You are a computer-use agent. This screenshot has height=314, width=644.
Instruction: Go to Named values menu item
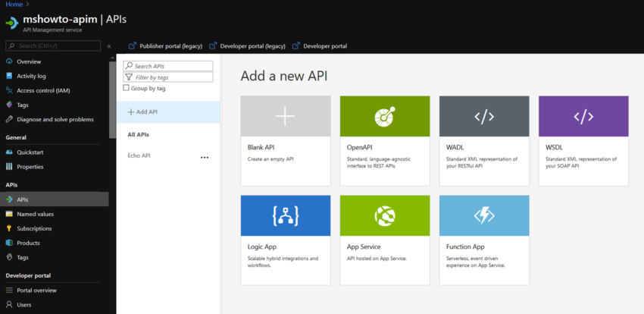(35, 214)
